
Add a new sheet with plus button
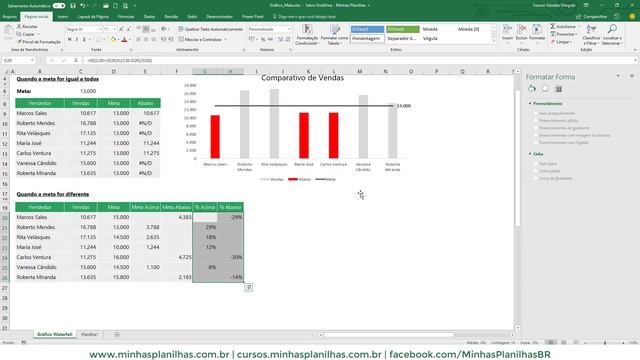click(x=117, y=334)
